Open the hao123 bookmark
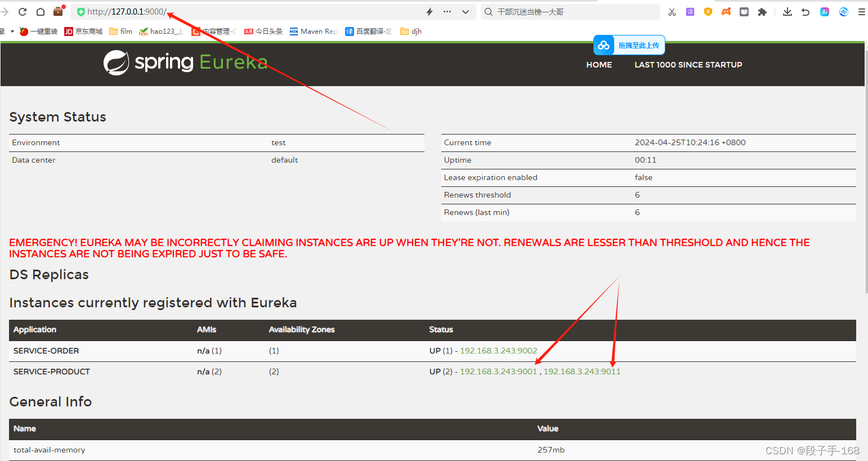This screenshot has width=868, height=461. point(161,32)
